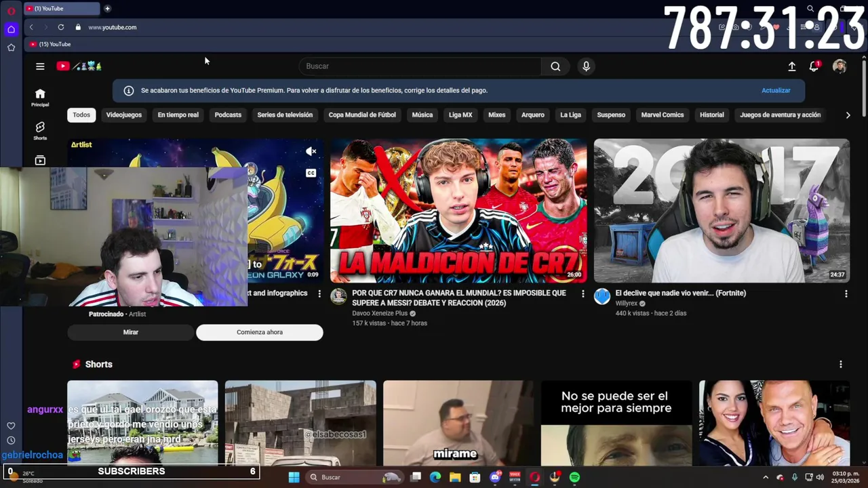Click in the YouTube Buscar field
Image resolution: width=868 pixels, height=488 pixels.
420,66
